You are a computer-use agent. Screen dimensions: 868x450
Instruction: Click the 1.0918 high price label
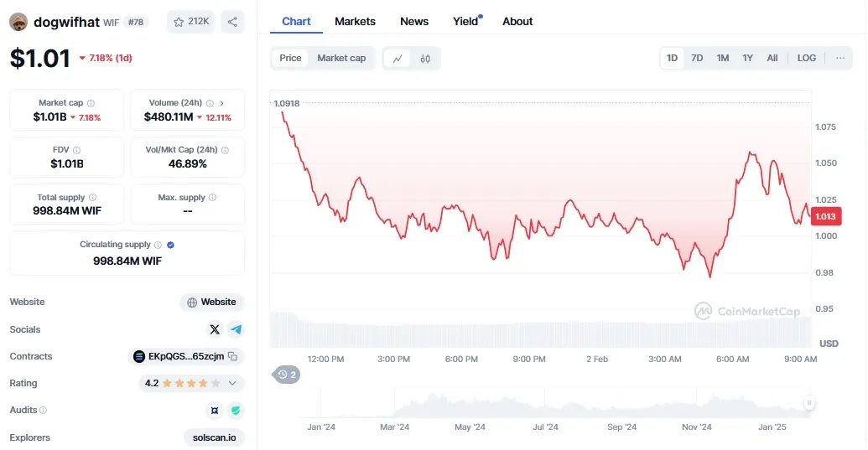point(287,103)
